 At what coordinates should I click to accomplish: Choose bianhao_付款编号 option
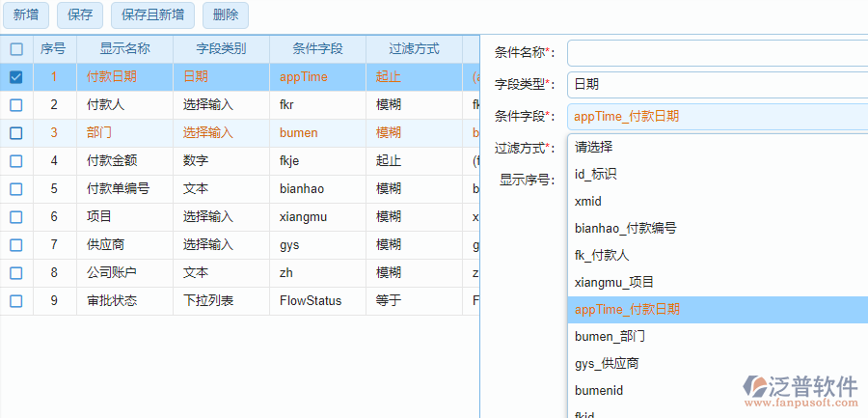coord(718,229)
